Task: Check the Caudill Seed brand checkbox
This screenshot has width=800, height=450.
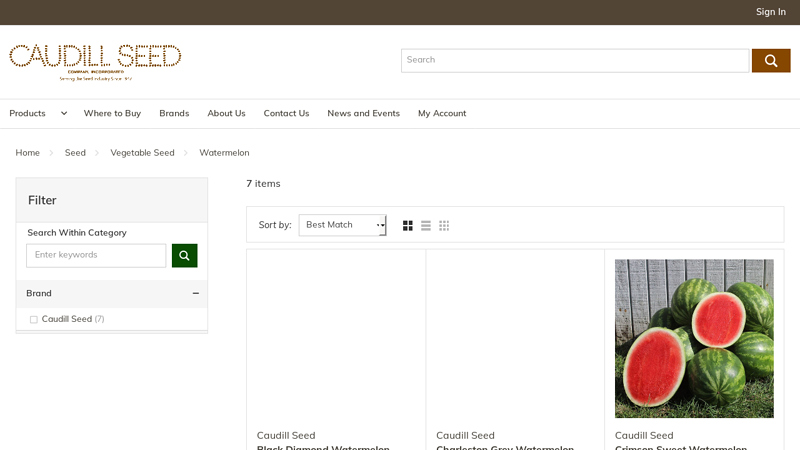Action: tap(34, 320)
